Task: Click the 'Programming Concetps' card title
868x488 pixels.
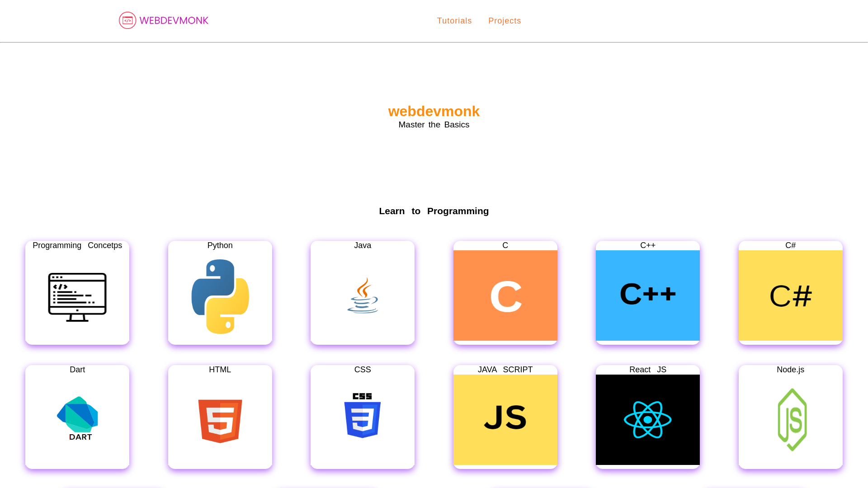Action: pos(77,245)
